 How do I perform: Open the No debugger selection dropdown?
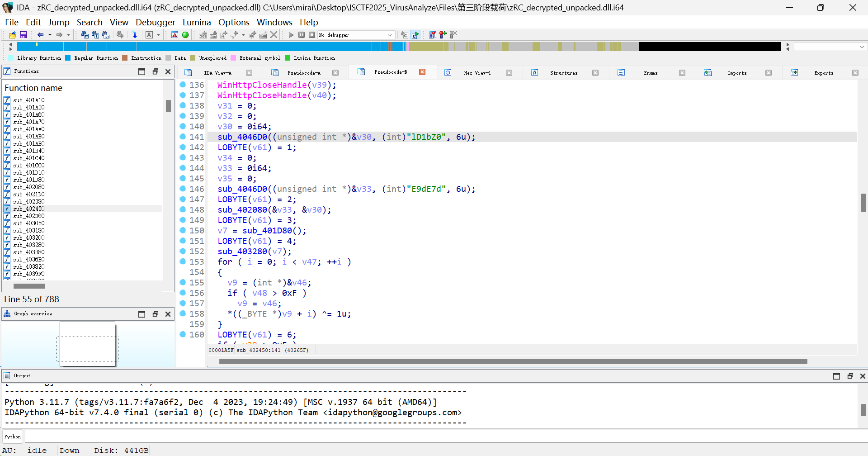click(356, 35)
